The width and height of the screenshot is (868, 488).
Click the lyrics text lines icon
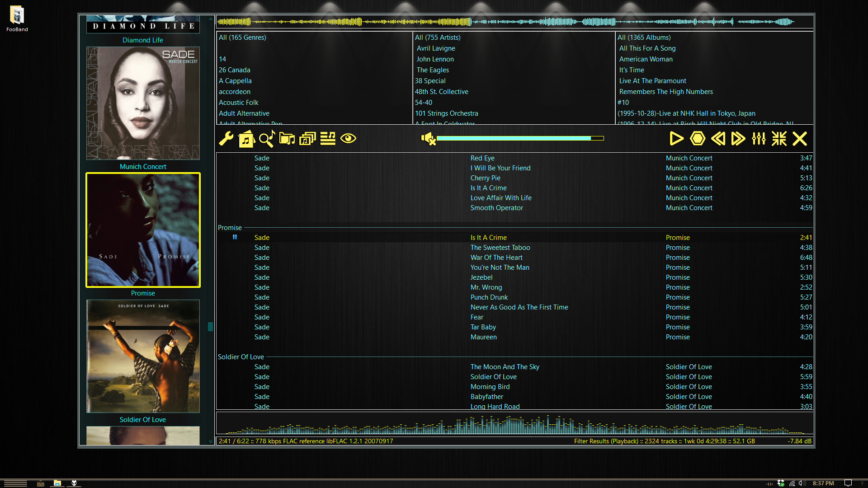328,139
